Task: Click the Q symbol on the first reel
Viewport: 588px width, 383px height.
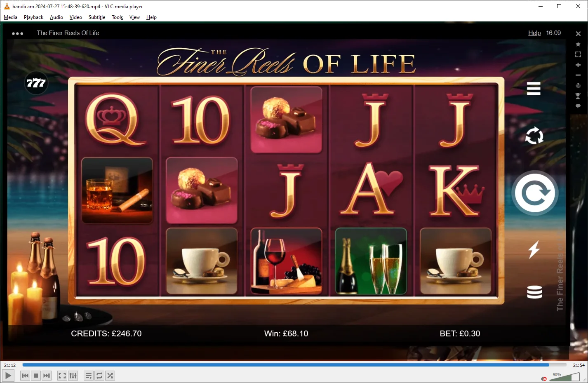Action: pos(116,120)
